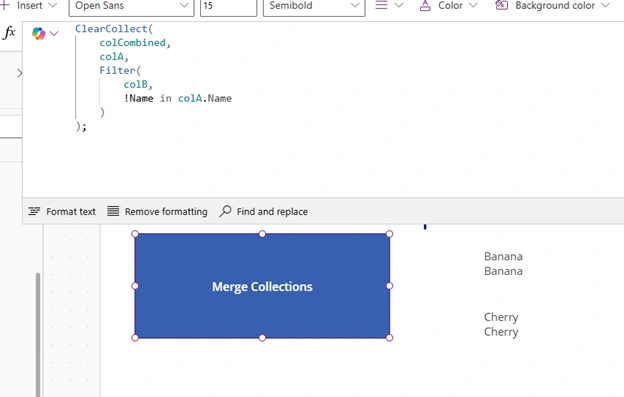
Task: Click the font Color icon
Action: (x=425, y=6)
